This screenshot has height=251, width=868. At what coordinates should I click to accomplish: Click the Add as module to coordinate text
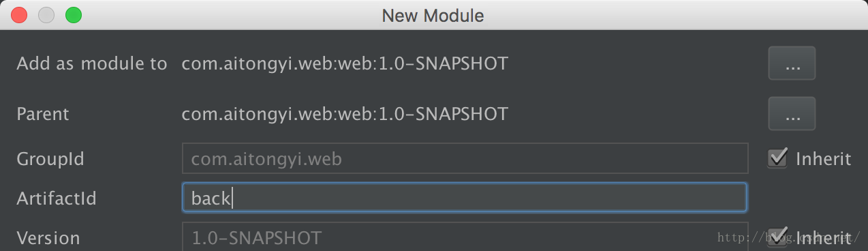(x=345, y=63)
